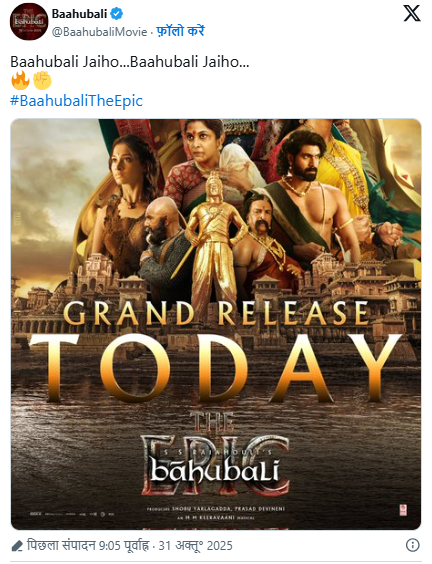
Task: Click the GRAND RELEASE heading on poster
Action: [x=216, y=313]
